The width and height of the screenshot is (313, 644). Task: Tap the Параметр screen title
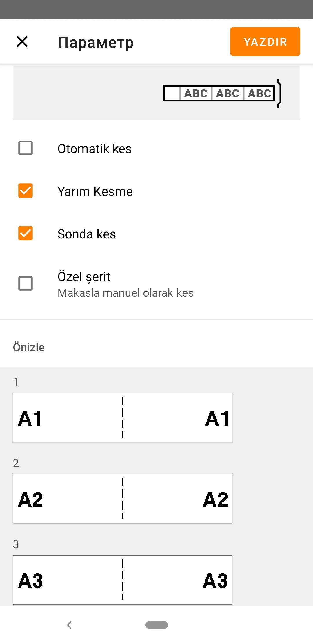click(x=96, y=43)
